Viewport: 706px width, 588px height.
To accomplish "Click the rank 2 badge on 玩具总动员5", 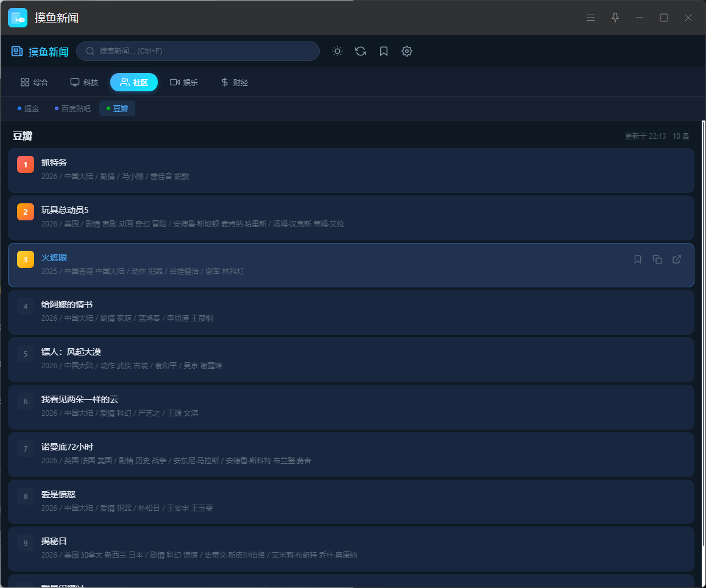I will point(26,212).
